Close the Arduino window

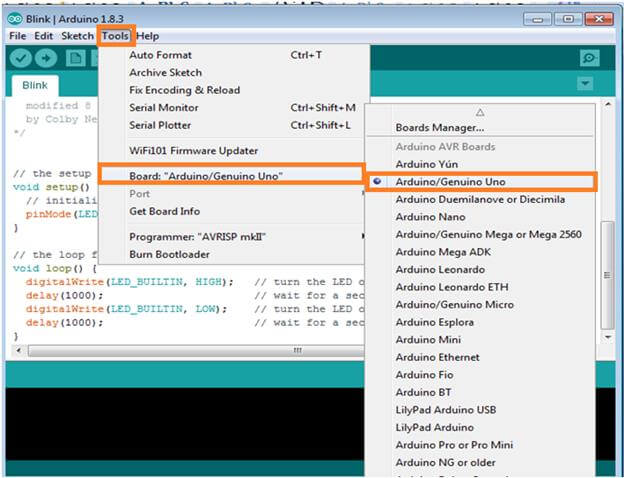[x=599, y=19]
